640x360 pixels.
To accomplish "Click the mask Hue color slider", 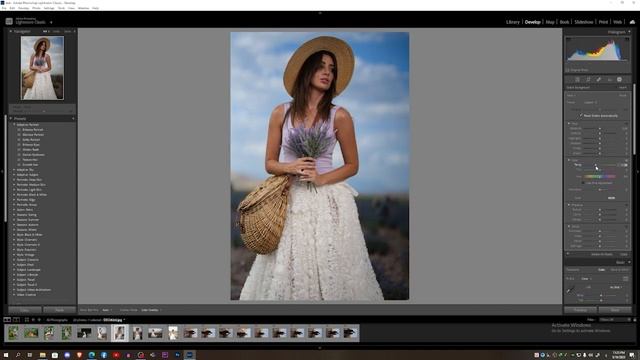I will (600, 176).
